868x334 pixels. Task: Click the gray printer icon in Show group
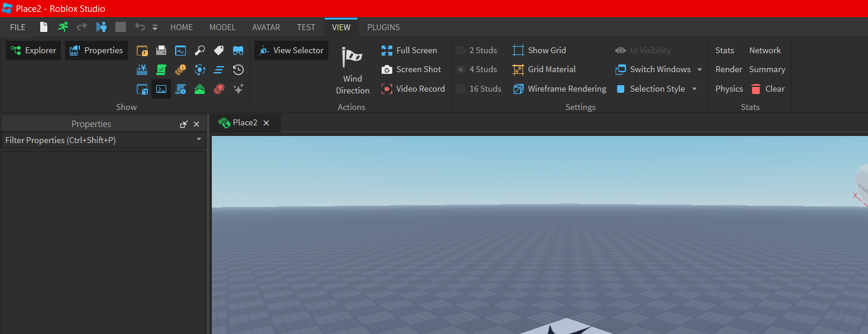[161, 51]
